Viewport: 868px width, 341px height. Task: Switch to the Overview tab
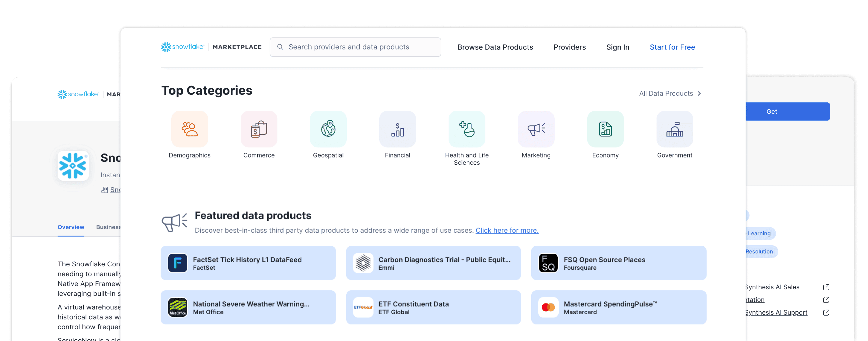[x=71, y=227]
